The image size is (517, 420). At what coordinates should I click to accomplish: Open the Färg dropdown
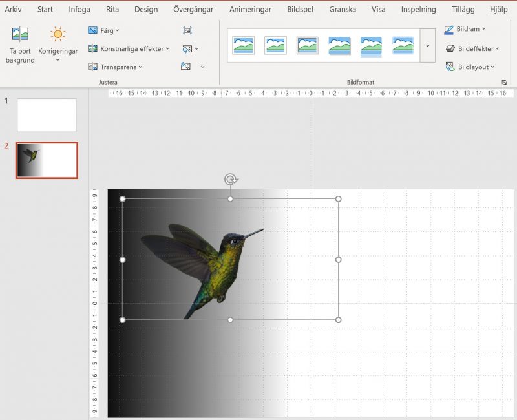pyautogui.click(x=118, y=30)
